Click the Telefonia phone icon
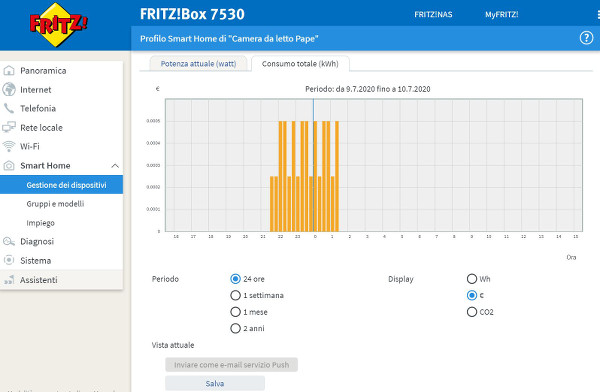The width and height of the screenshot is (600, 392). tap(9, 108)
